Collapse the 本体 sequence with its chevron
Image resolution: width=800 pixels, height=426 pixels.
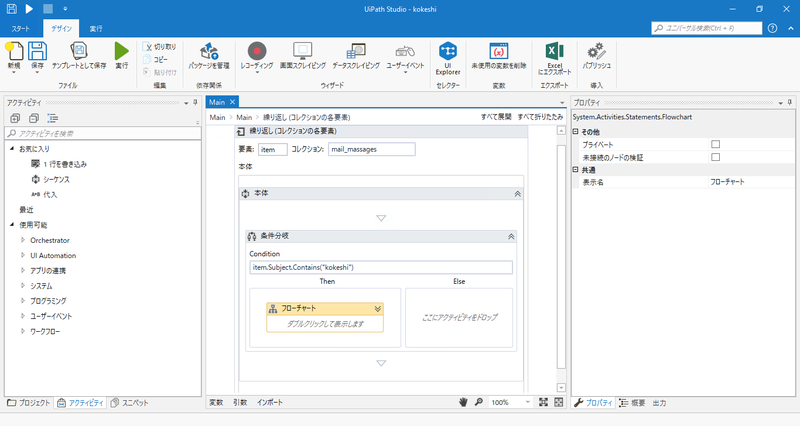point(517,194)
